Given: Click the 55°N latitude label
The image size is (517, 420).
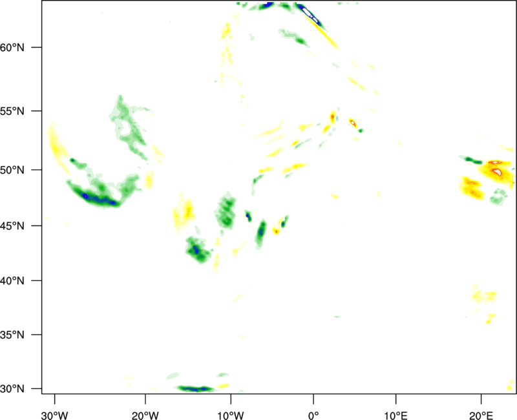Looking at the screenshot, I should 12,110.
